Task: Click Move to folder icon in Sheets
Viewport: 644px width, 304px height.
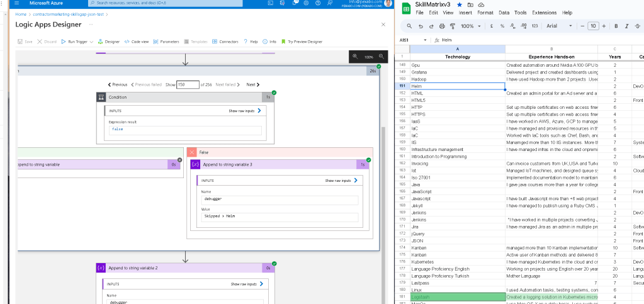Action: (x=470, y=4)
